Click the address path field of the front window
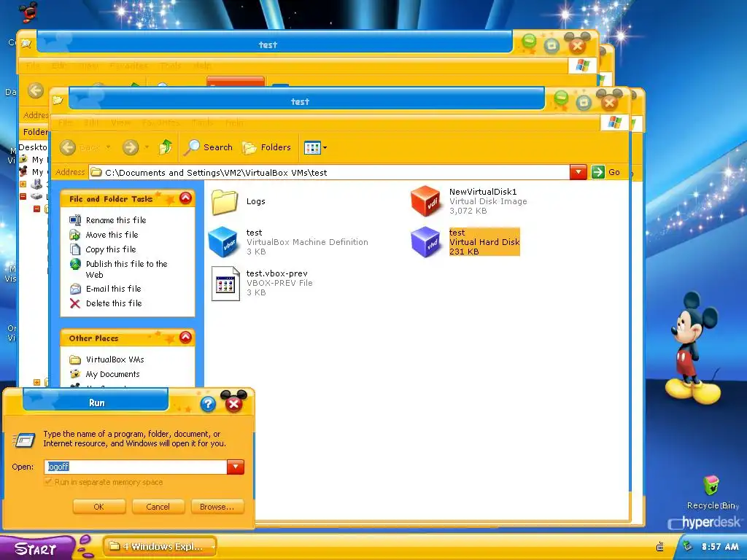The height and width of the screenshot is (560, 747). (329, 172)
